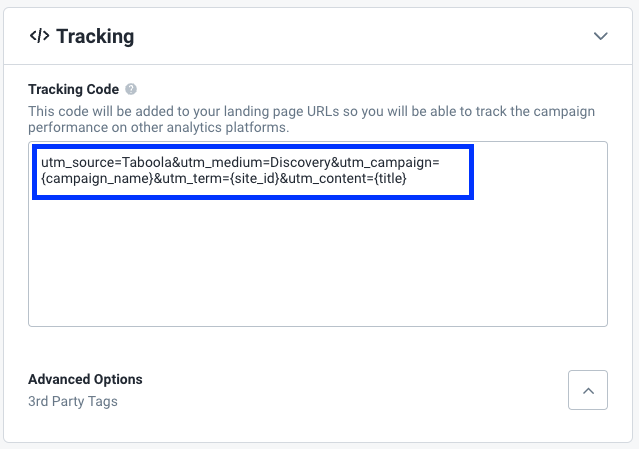The image size is (639, 449).
Task: Place cursor on the {campaign_name} macro
Action: [97, 178]
